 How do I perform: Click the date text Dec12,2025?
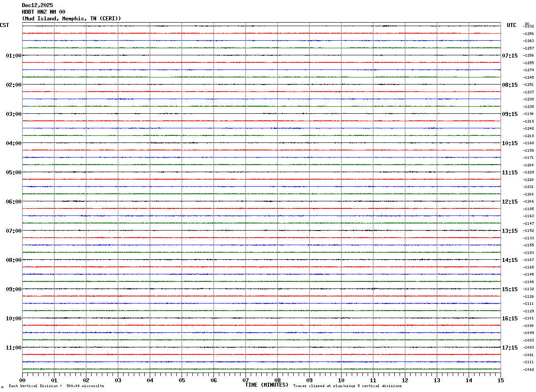(37, 5)
